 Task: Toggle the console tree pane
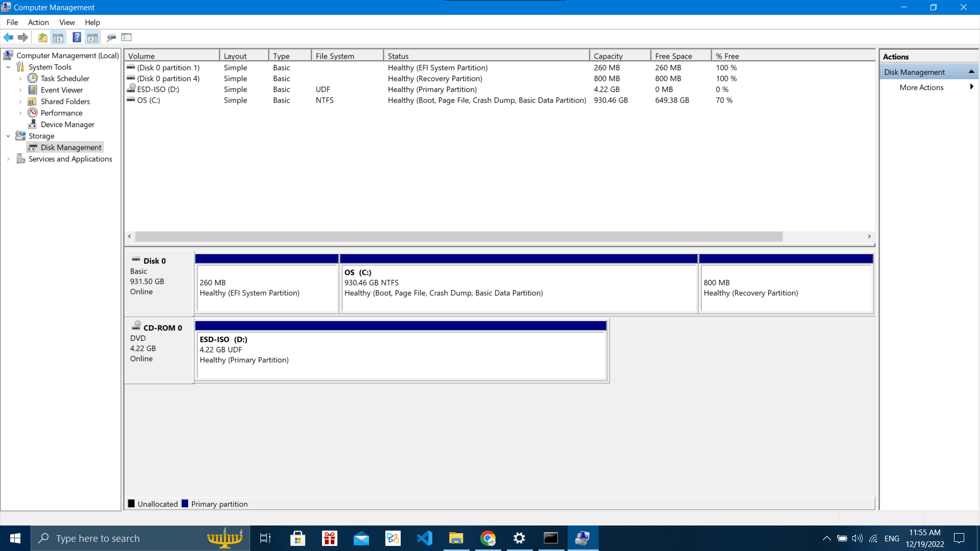[x=58, y=37]
